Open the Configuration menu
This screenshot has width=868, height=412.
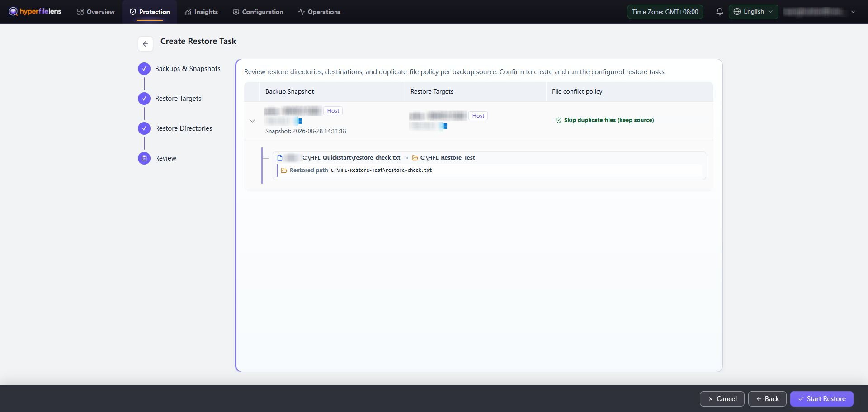click(258, 12)
